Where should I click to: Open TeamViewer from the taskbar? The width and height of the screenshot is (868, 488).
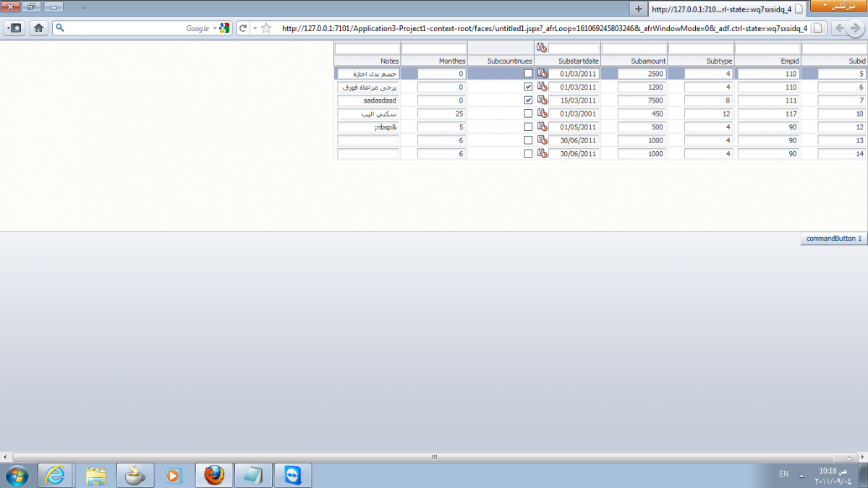point(294,475)
